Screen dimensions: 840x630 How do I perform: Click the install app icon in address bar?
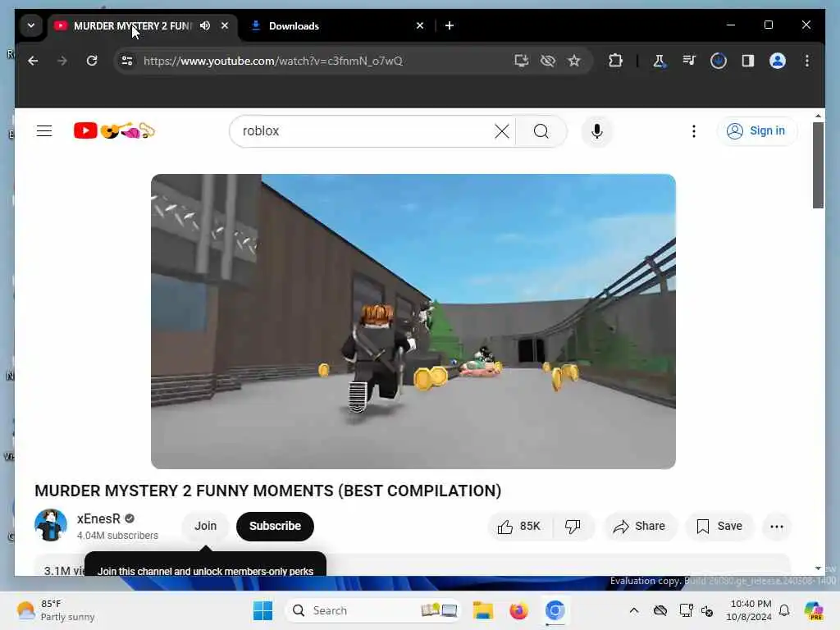pyautogui.click(x=521, y=61)
